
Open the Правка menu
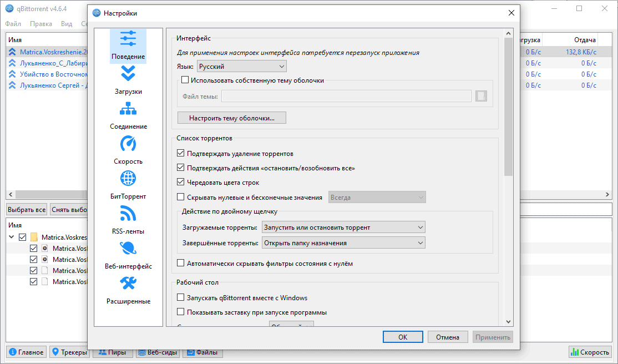[x=41, y=24]
